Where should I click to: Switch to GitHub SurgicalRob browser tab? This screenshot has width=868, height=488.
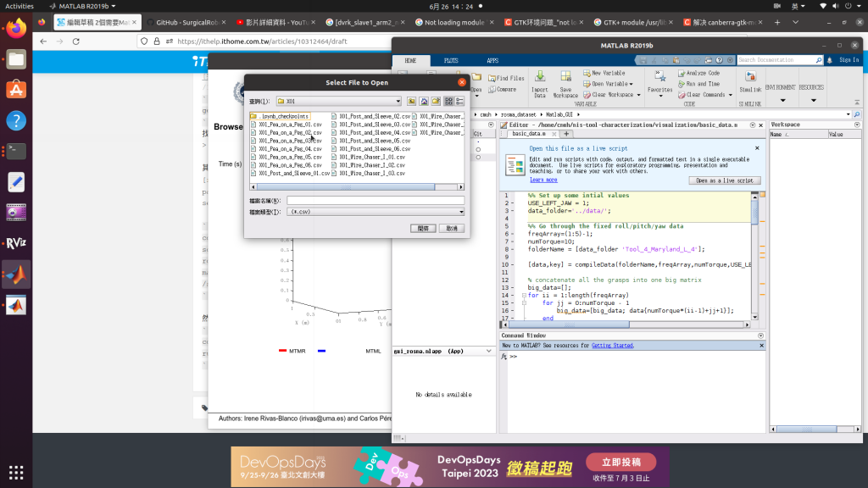tap(186, 22)
